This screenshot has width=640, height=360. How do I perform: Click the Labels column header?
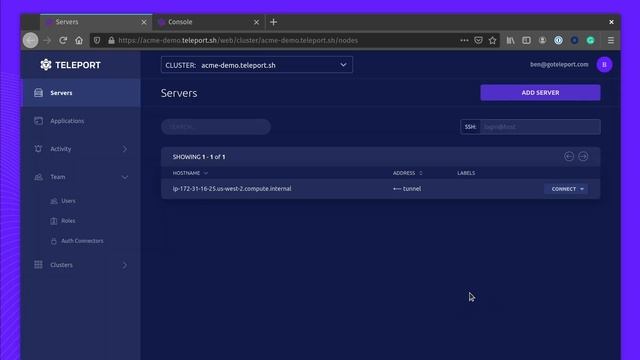pos(466,173)
